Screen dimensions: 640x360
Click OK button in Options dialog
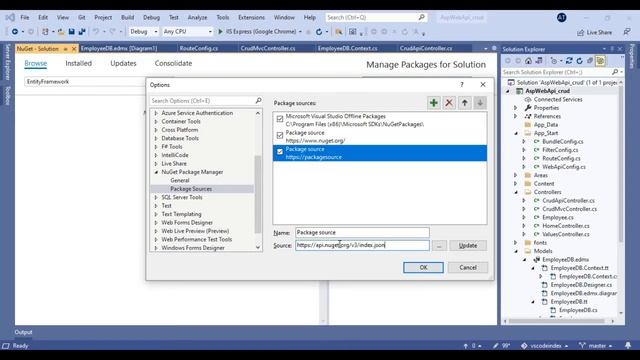point(423,267)
